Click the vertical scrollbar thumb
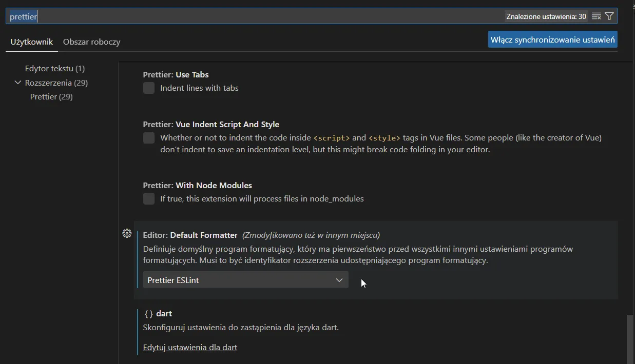Screen dimensions: 635x364 630,338
